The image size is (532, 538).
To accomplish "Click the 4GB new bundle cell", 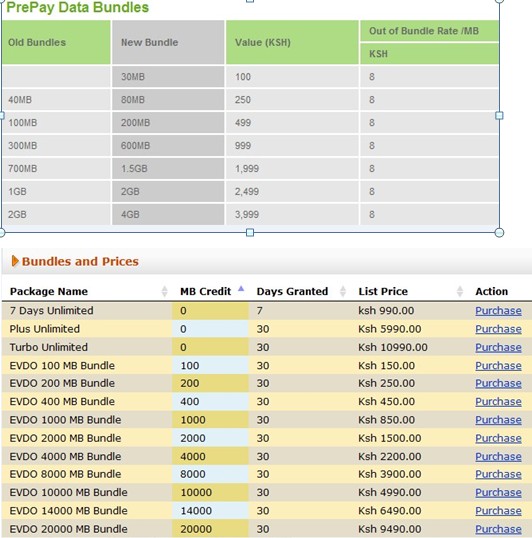I will point(168,214).
